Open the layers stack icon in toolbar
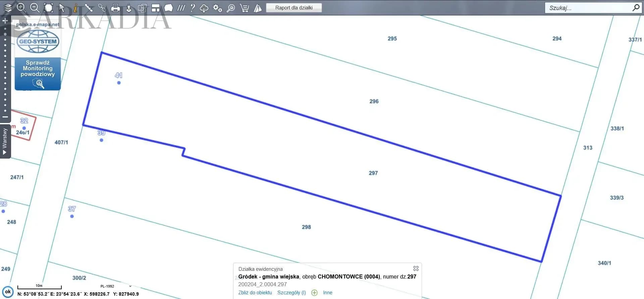This screenshot has width=644, height=299. pyautogui.click(x=8, y=8)
